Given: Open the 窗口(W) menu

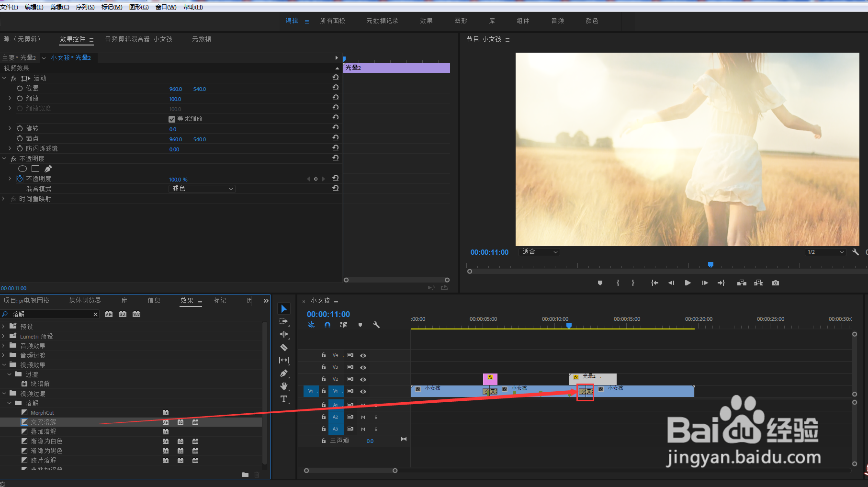Looking at the screenshot, I should click(x=166, y=7).
